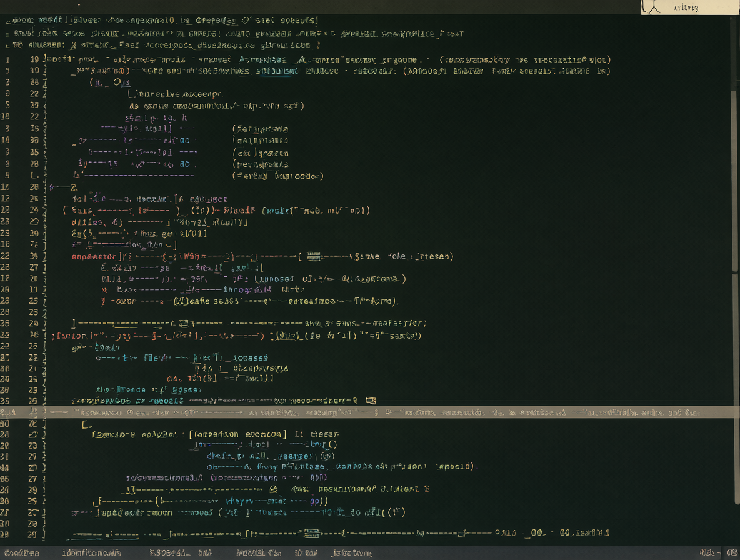This screenshot has width=740, height=560.
Task: Click the light-colored tab at top right
Action: pos(690,7)
